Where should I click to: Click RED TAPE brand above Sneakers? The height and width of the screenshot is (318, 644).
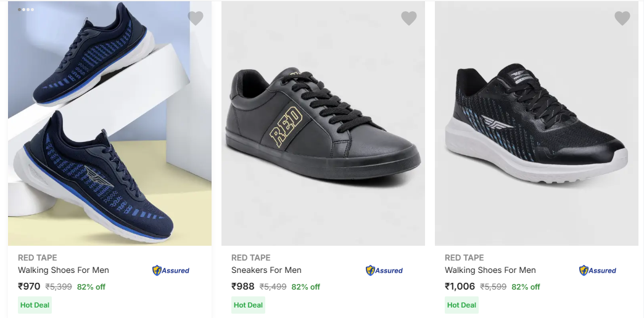[250, 257]
